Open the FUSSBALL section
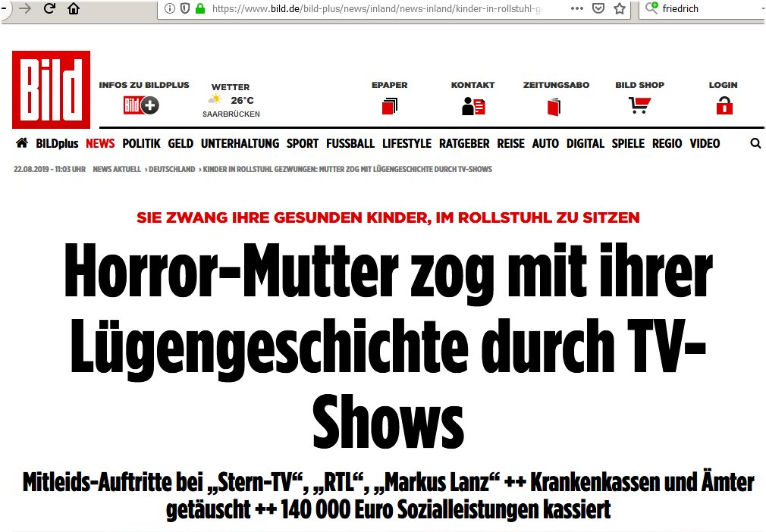 pyautogui.click(x=350, y=143)
